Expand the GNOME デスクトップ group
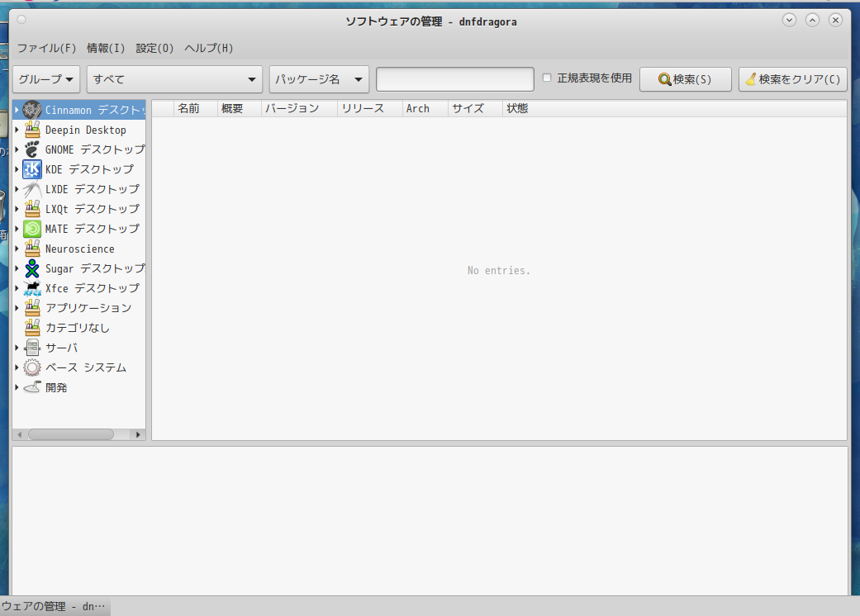 pyautogui.click(x=17, y=149)
